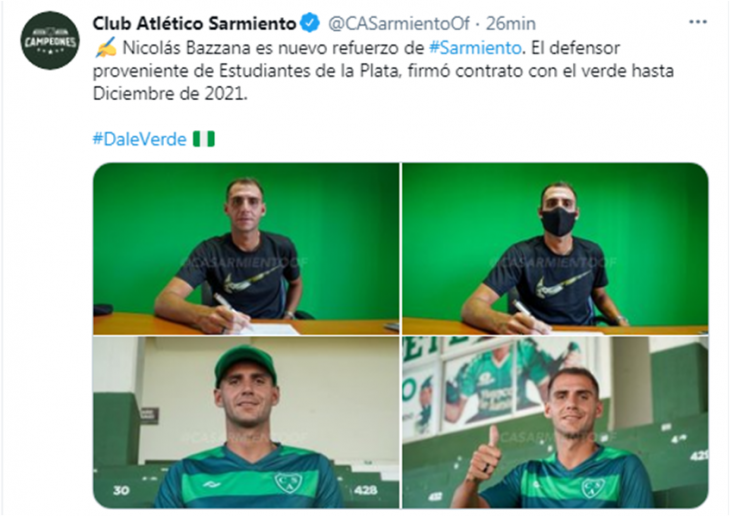Click the Club Atlético Sarmiento display name
730x516 pixels.
click(194, 23)
